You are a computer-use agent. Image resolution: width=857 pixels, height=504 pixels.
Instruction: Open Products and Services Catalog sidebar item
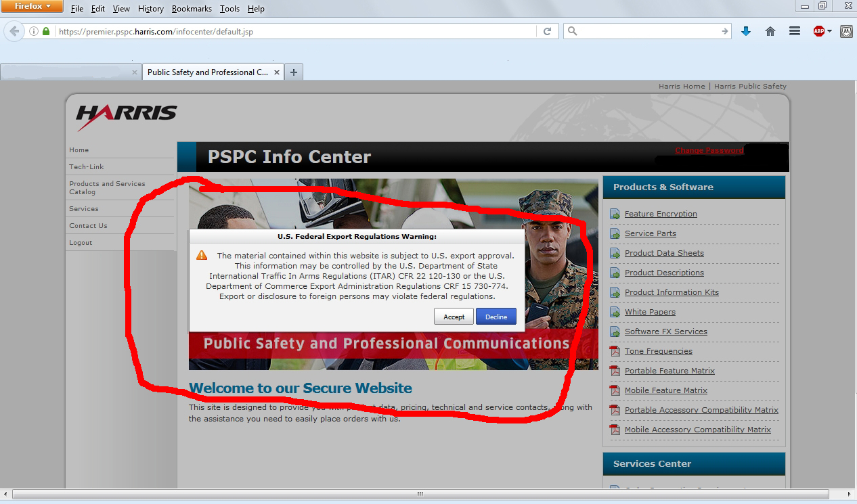pyautogui.click(x=107, y=187)
